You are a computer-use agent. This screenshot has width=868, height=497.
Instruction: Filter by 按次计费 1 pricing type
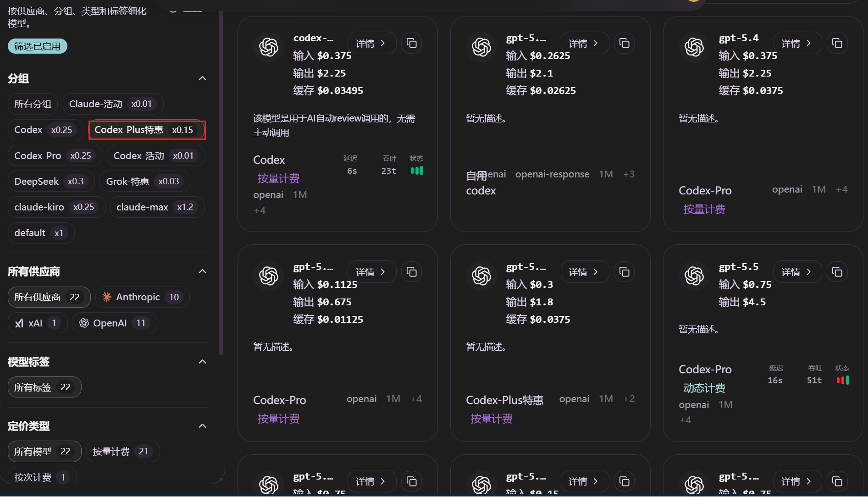click(x=42, y=477)
